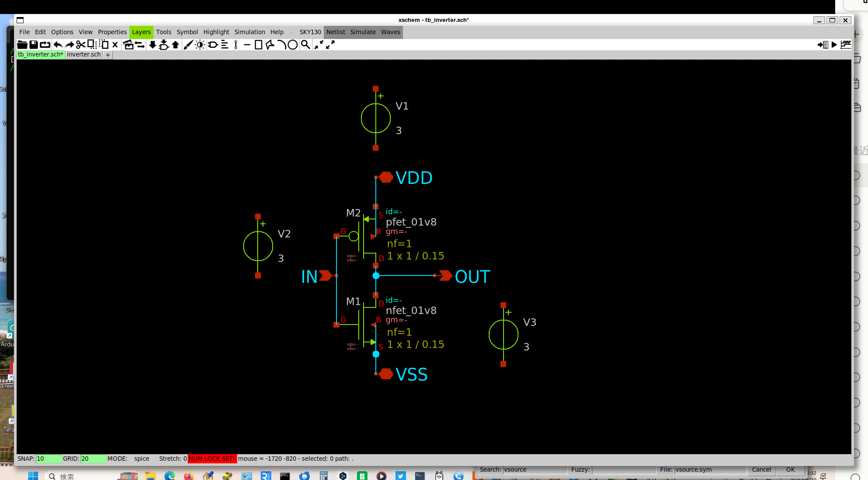Descend into schematic with down arrow icon
The height and width of the screenshot is (480, 868).
(152, 45)
